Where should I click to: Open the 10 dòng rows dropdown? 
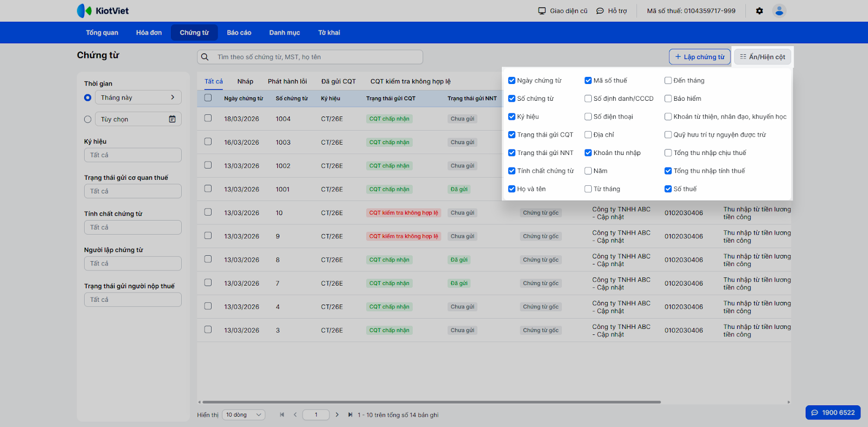point(244,415)
